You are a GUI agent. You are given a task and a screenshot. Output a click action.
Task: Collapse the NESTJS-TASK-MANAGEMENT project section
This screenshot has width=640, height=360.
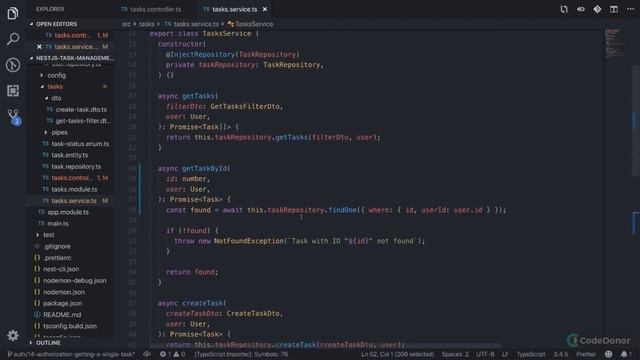pyautogui.click(x=71, y=58)
